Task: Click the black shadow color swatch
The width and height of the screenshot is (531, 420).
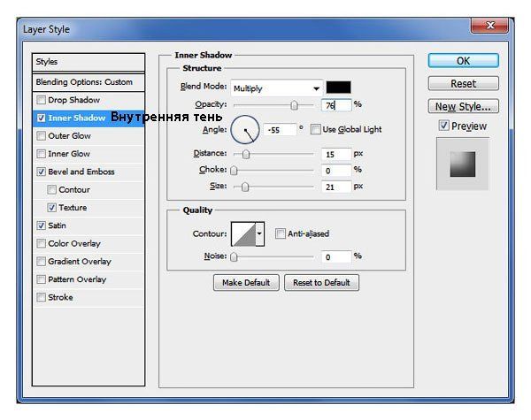Action: pos(338,88)
